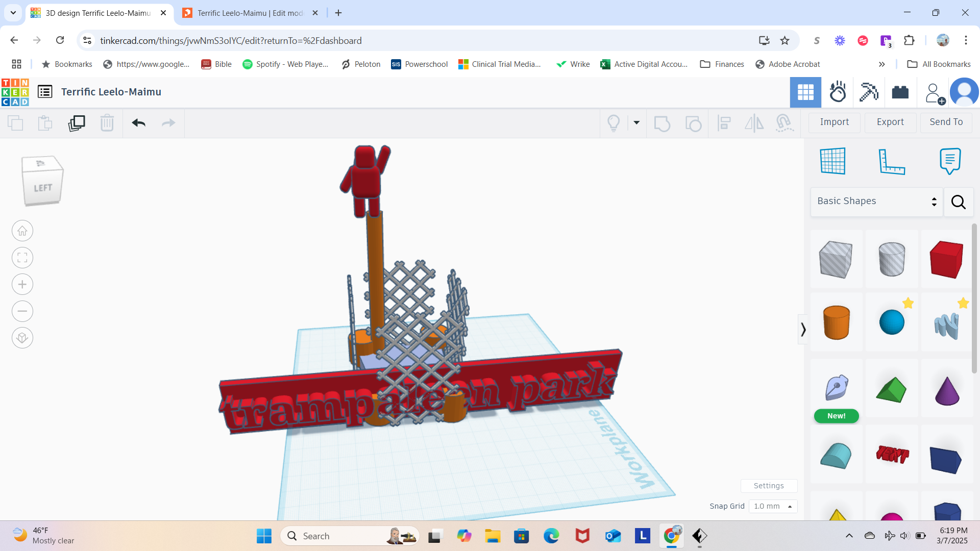Switch to Bricks mode
980x551 pixels.
point(900,92)
